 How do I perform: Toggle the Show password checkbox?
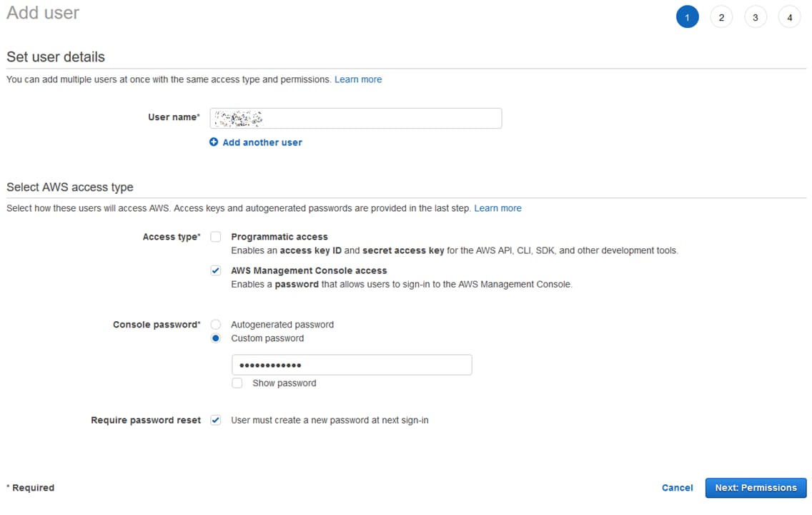(237, 383)
